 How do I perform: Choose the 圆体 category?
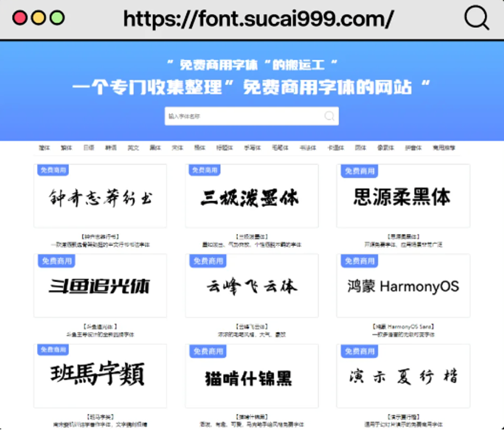tap(360, 148)
